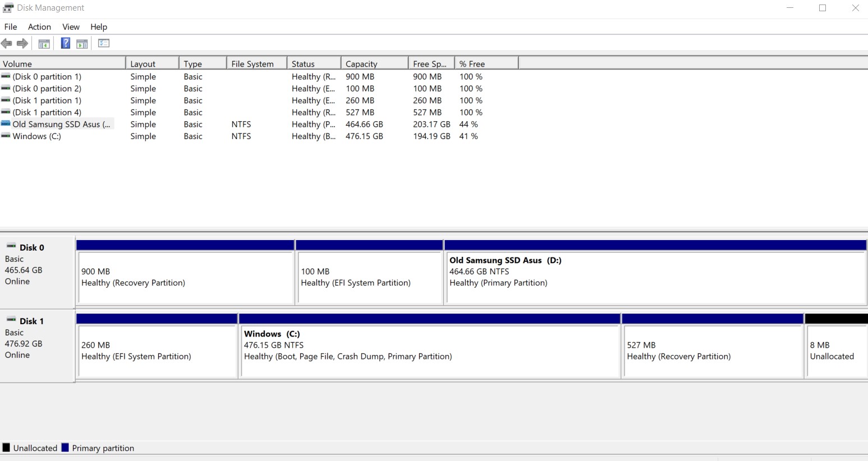The width and height of the screenshot is (868, 461).
Task: Open the File menu
Action: [11, 27]
